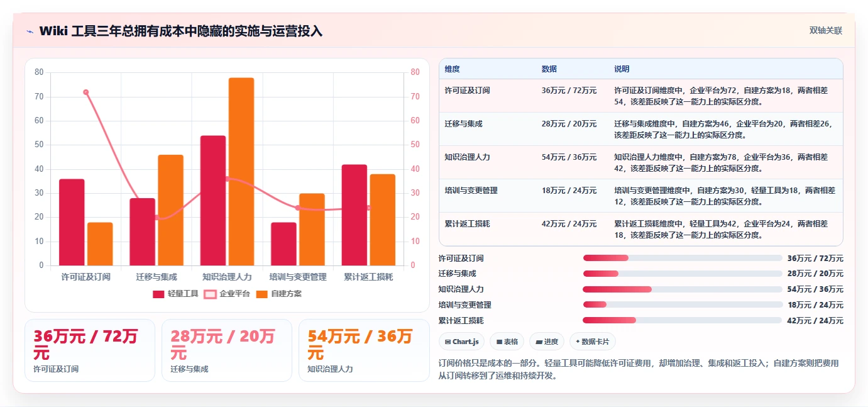Click the 培训与变更管理 progress bar
The width and height of the screenshot is (868, 407).
683,305
